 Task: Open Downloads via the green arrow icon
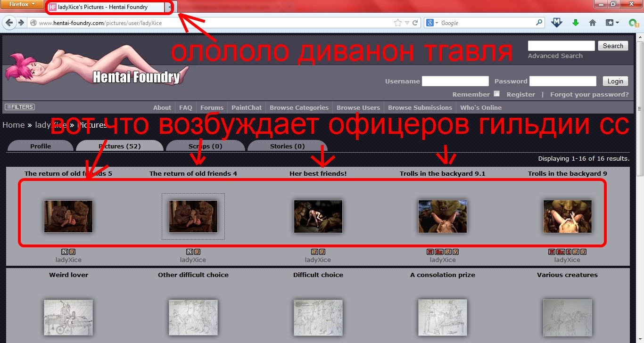coord(575,23)
